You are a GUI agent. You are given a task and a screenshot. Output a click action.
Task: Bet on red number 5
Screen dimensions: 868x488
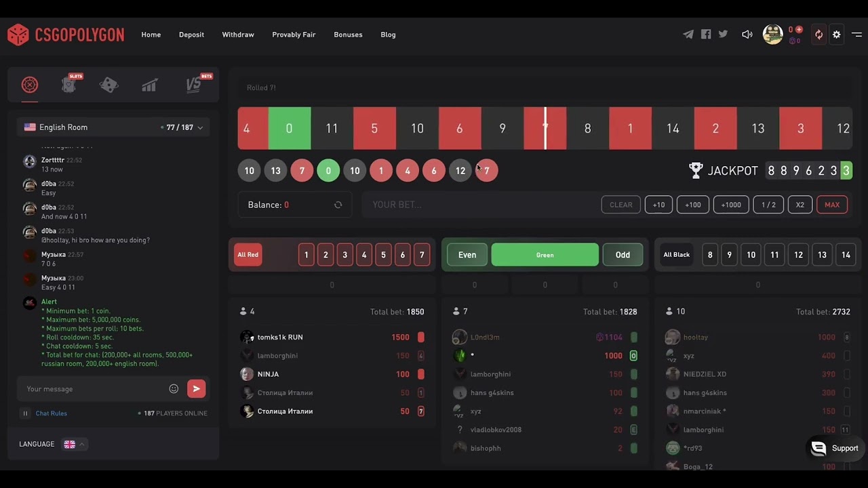click(x=383, y=255)
